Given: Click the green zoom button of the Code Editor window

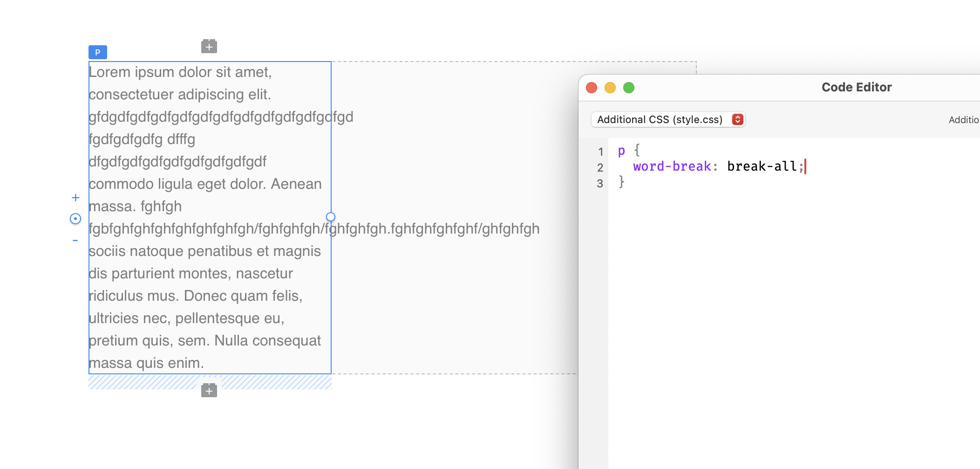Looking at the screenshot, I should coord(629,87).
